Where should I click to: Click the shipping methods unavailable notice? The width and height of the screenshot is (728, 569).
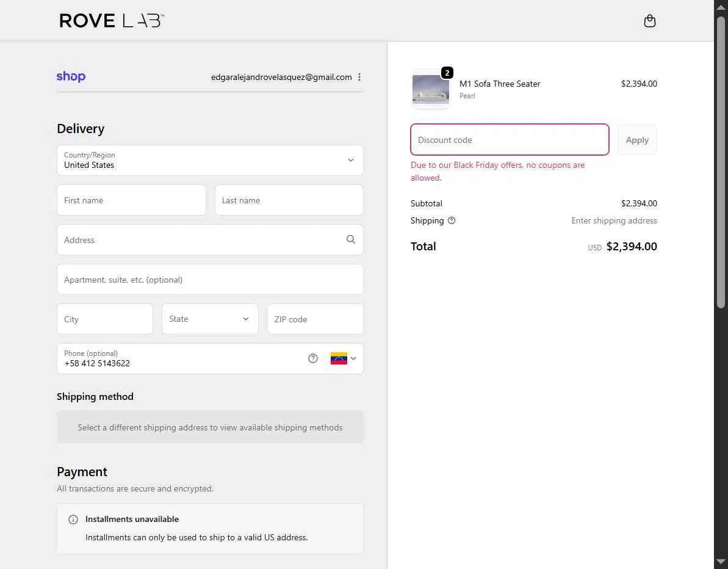pos(210,427)
